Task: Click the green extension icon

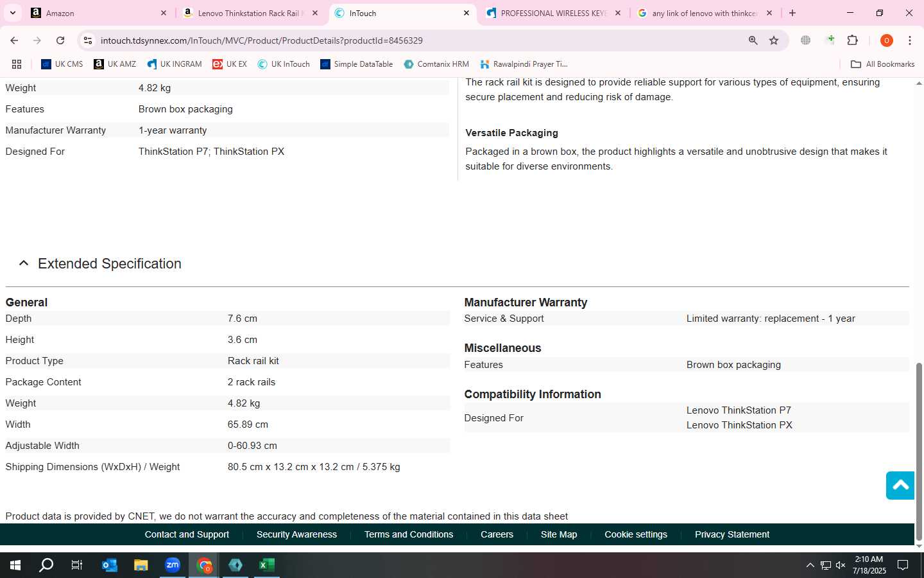Action: pos(830,40)
